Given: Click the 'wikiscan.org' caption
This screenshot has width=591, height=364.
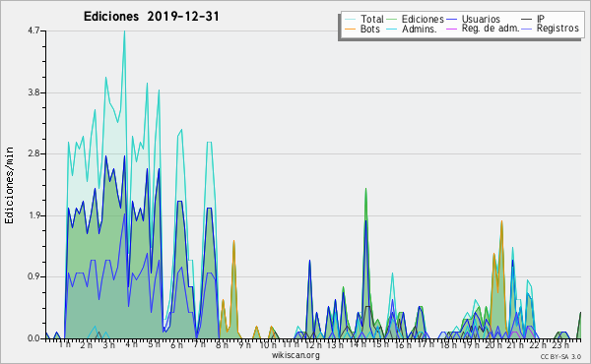Looking at the screenshot, I should 295,355.
